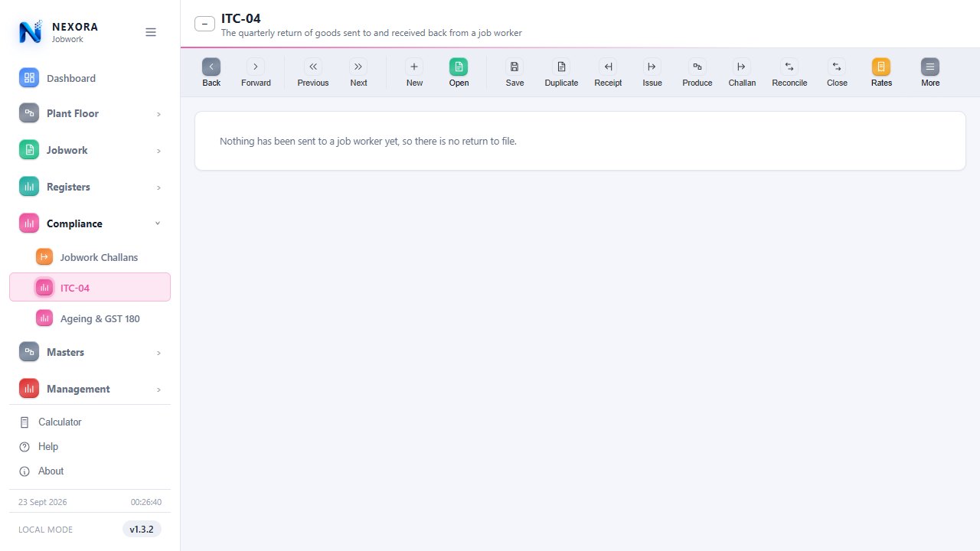This screenshot has width=980, height=551.
Task: Click the green Open icon
Action: pyautogui.click(x=459, y=67)
